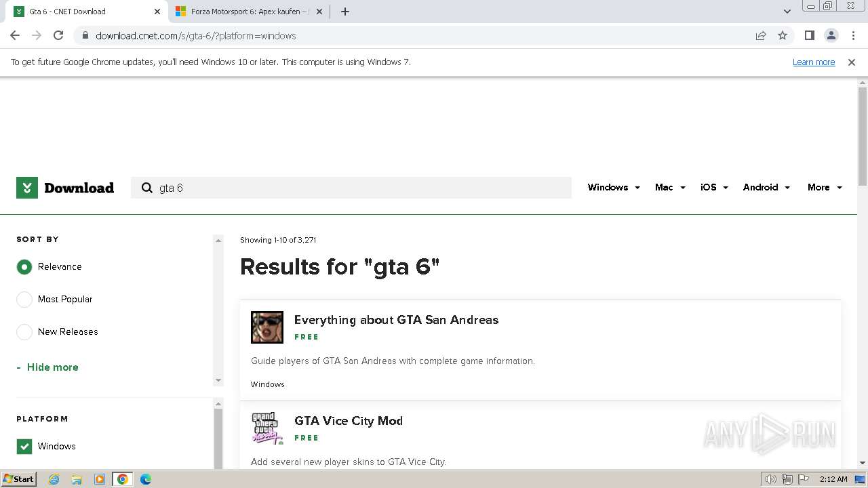Close the Gta 6 CNET Download tab
Screen dimensions: 868x488
(157, 12)
